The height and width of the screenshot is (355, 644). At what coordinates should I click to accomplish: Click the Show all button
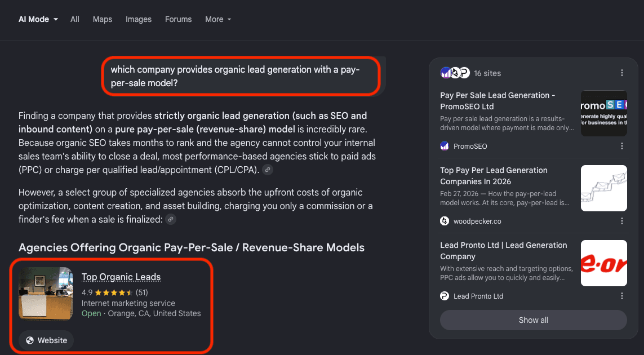pyautogui.click(x=534, y=320)
